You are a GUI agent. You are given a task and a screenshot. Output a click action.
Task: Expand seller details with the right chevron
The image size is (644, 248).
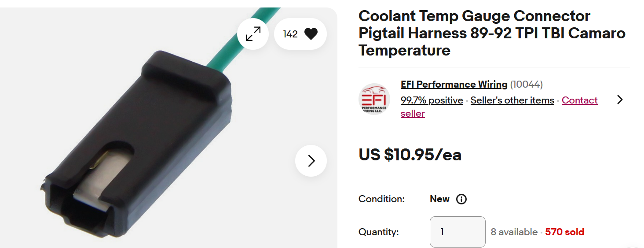[x=620, y=100]
